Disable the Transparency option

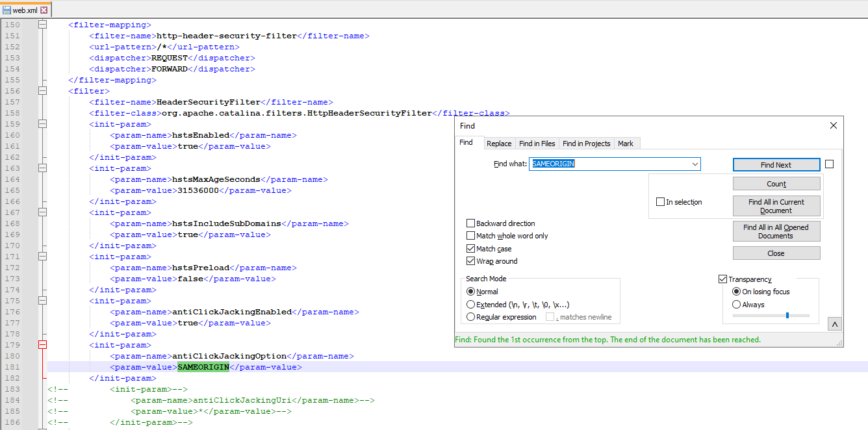point(722,279)
